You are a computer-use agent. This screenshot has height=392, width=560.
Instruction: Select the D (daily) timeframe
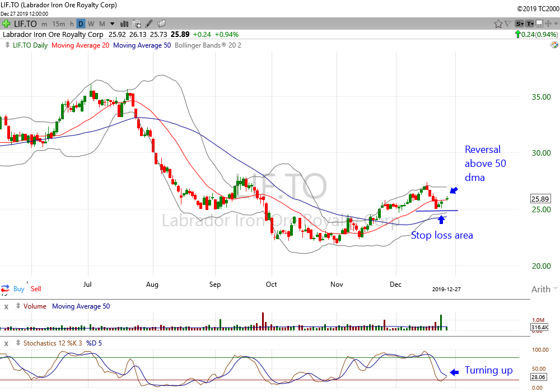point(81,24)
